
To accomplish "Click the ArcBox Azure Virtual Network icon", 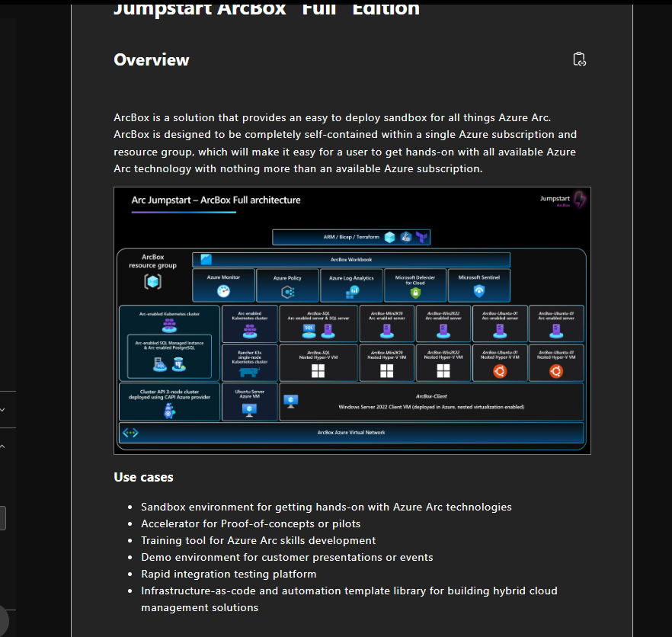I will [130, 432].
